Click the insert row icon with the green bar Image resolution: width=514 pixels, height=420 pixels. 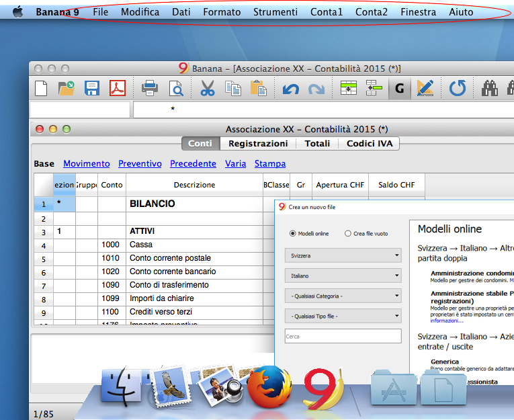[x=374, y=88]
